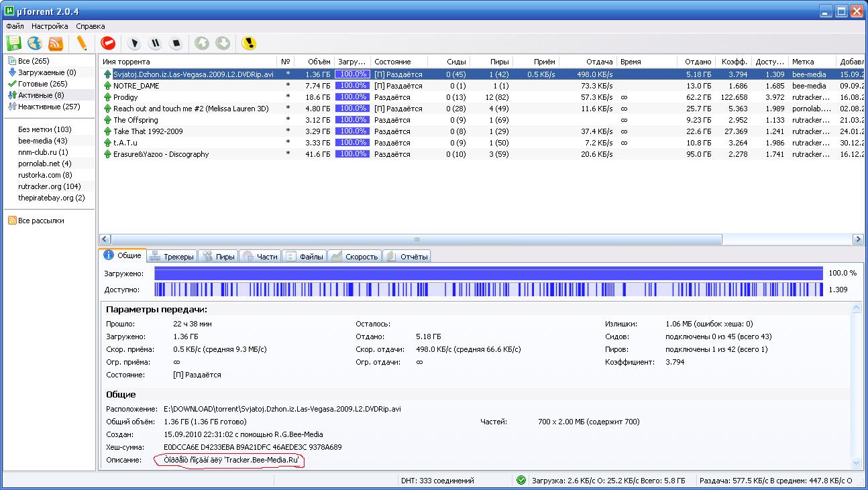The image size is (868, 490).
Task: Select Reach out and touch me #2 torrent
Action: click(x=482, y=109)
